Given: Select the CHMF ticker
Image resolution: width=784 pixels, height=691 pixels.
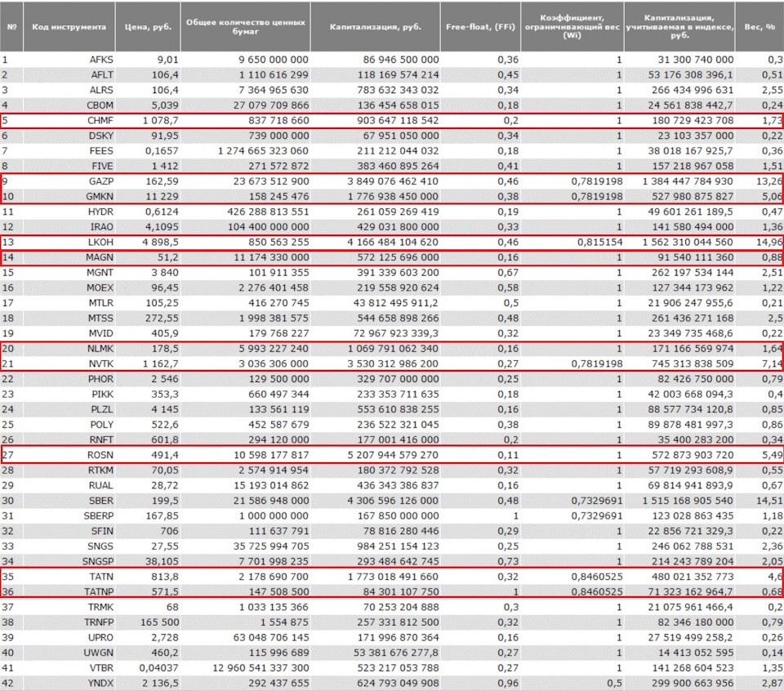Looking at the screenshot, I should (x=100, y=121).
